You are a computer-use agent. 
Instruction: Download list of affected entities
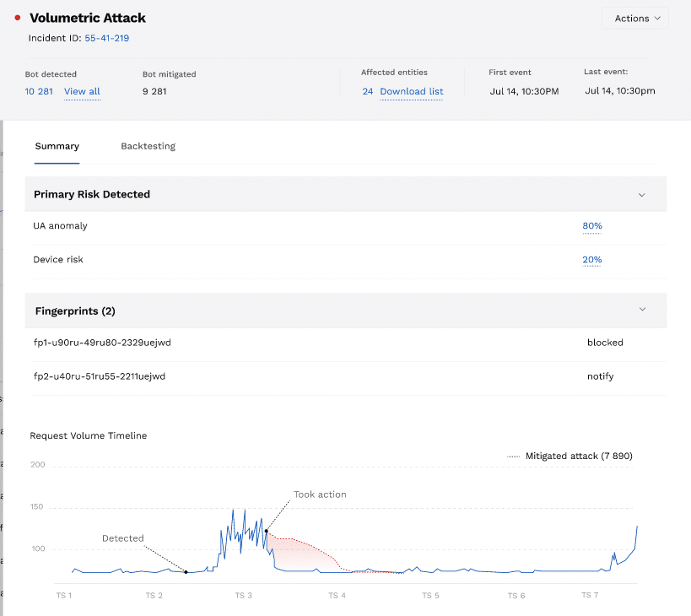(x=411, y=91)
